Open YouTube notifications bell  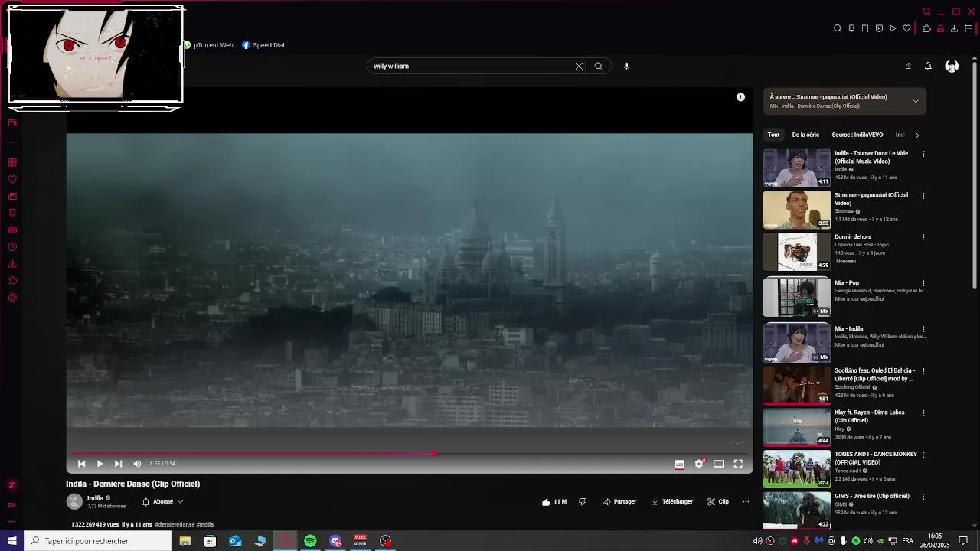[928, 66]
